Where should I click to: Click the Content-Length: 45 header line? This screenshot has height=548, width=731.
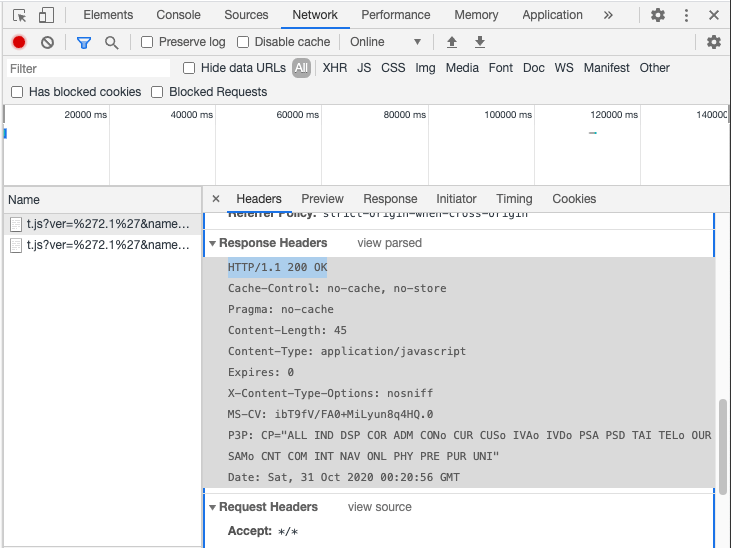[287, 330]
